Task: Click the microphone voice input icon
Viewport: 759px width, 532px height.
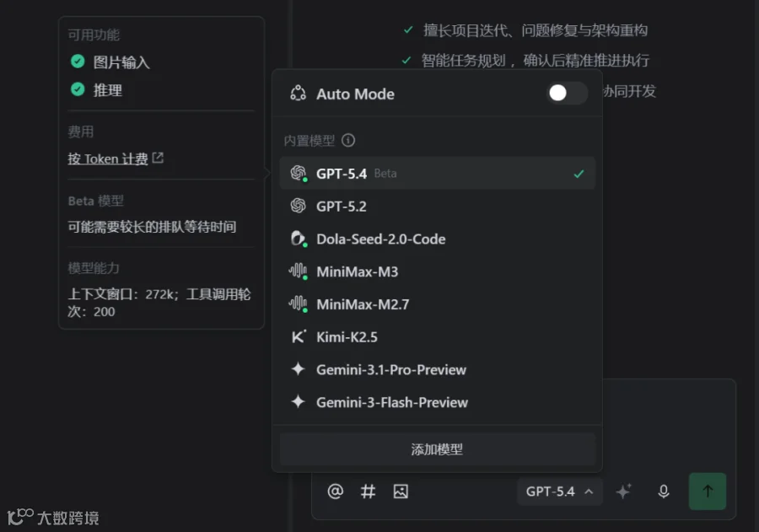Action: [x=664, y=492]
